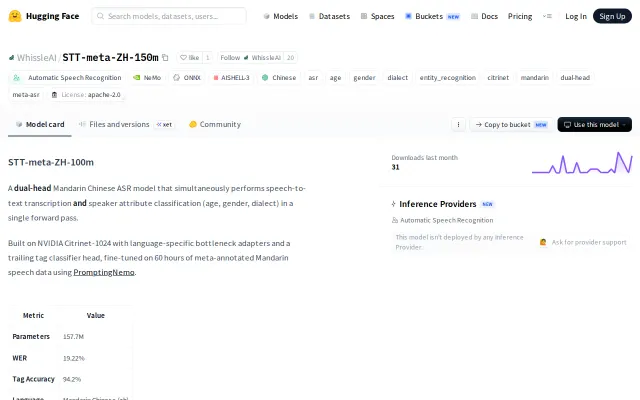
Task: Switch to Files and versions tab
Action: [x=126, y=124]
